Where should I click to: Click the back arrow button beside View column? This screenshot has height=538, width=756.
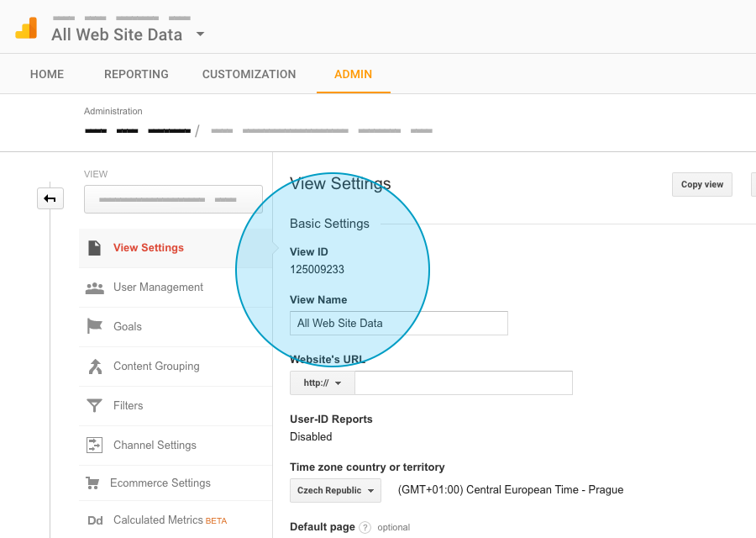point(50,198)
